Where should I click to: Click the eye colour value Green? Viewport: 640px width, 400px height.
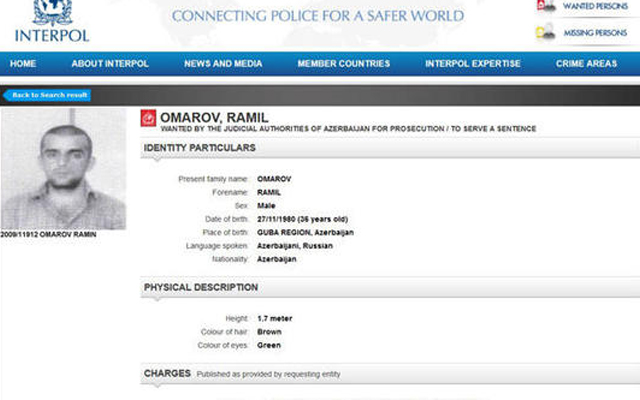[x=269, y=345]
